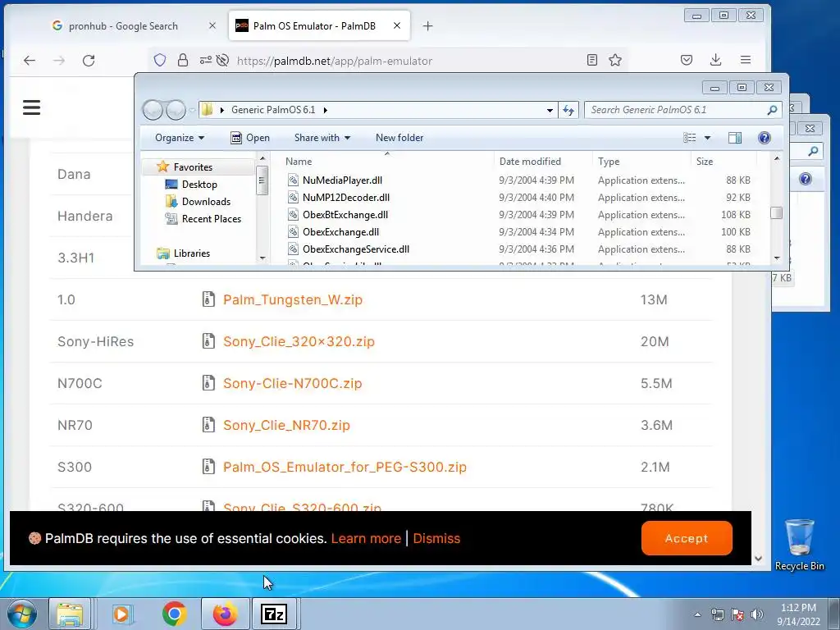The height and width of the screenshot is (630, 840).
Task: Open Recycle Bin on desktop
Action: (x=799, y=545)
